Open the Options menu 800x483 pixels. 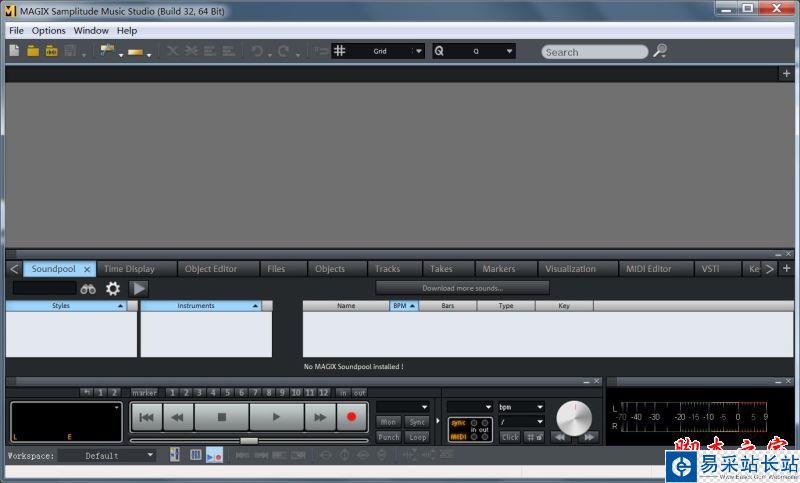(48, 31)
